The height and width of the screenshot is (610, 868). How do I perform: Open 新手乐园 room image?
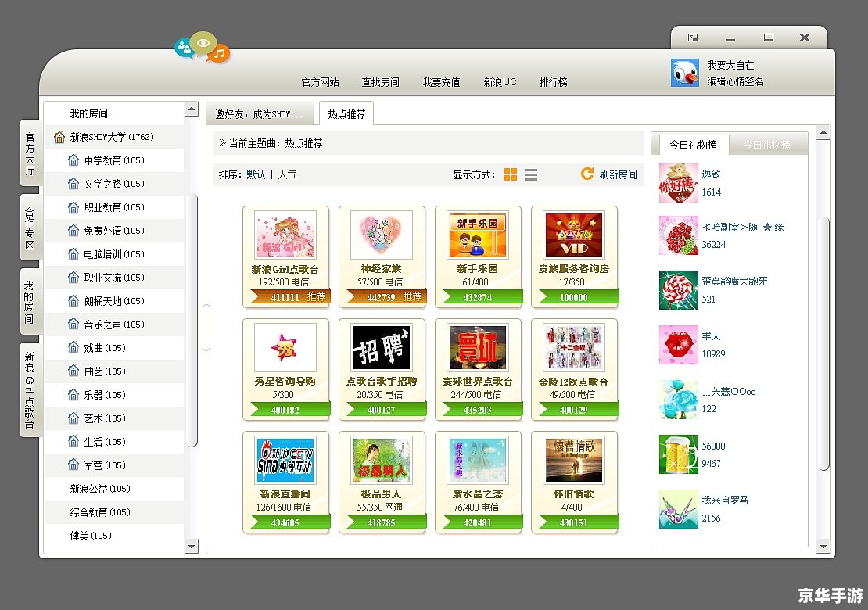pyautogui.click(x=478, y=234)
